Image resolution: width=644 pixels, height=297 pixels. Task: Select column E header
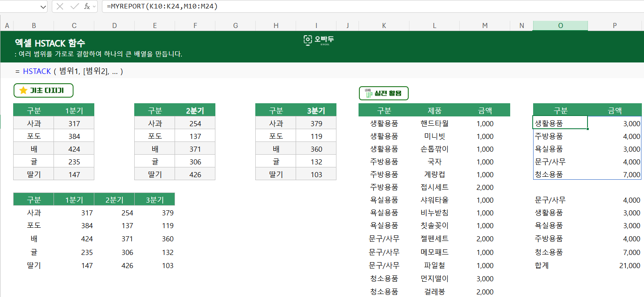point(155,26)
